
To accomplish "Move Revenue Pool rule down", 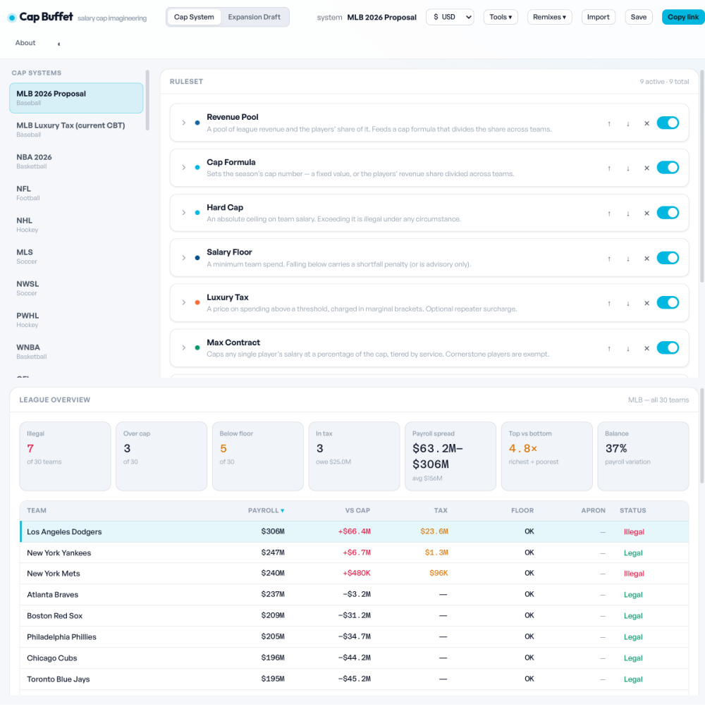I will [x=628, y=123].
